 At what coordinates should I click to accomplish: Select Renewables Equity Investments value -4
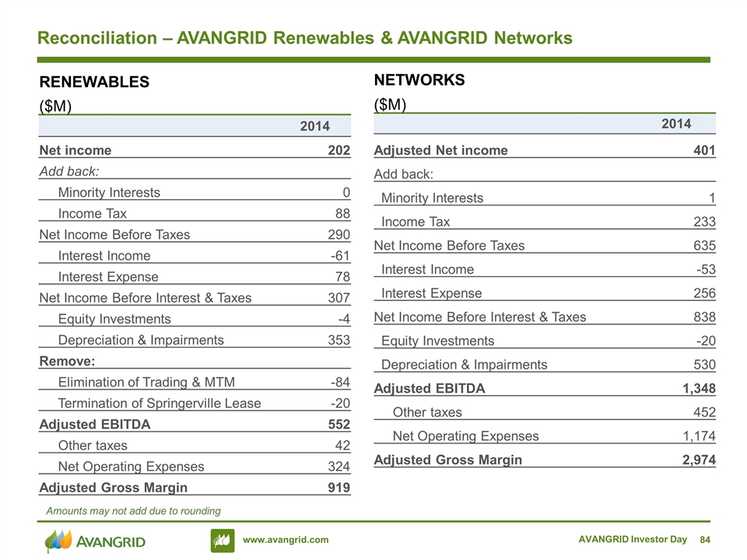tap(344, 319)
